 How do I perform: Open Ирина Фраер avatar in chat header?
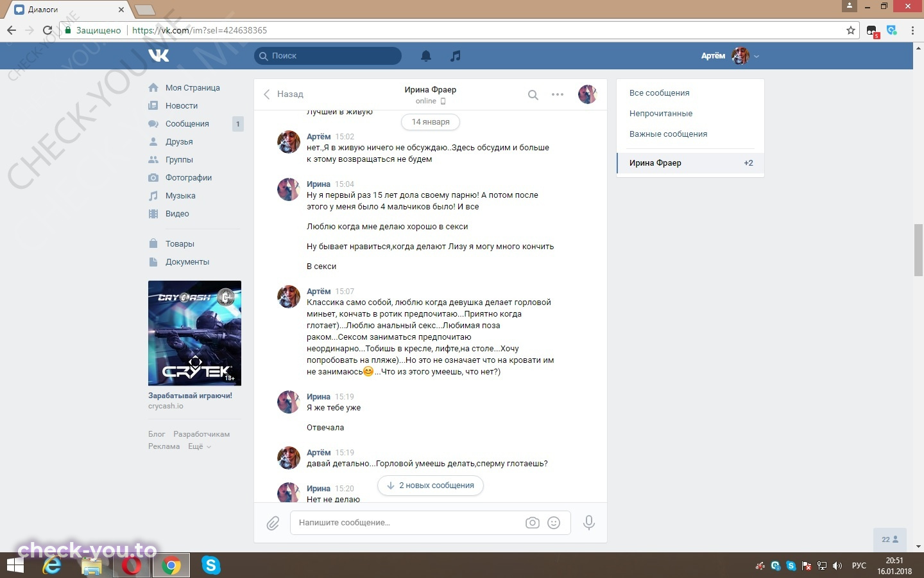(587, 94)
